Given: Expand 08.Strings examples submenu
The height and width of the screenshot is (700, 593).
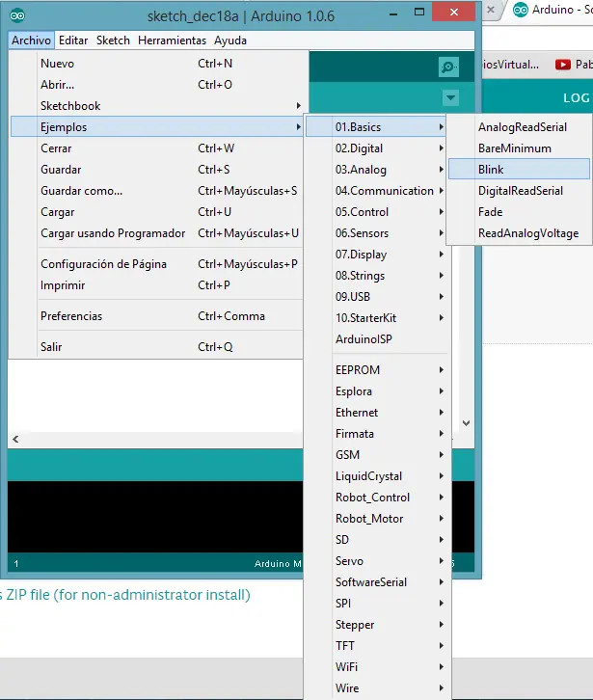Looking at the screenshot, I should click(376, 276).
